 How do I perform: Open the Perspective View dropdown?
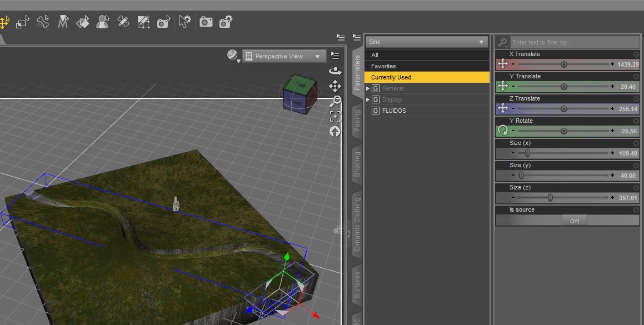click(284, 56)
